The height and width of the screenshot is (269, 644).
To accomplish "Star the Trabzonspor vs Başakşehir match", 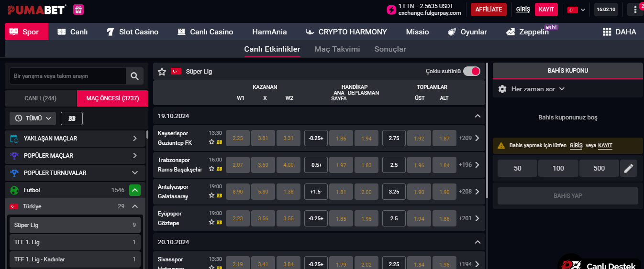I will pyautogui.click(x=211, y=169).
